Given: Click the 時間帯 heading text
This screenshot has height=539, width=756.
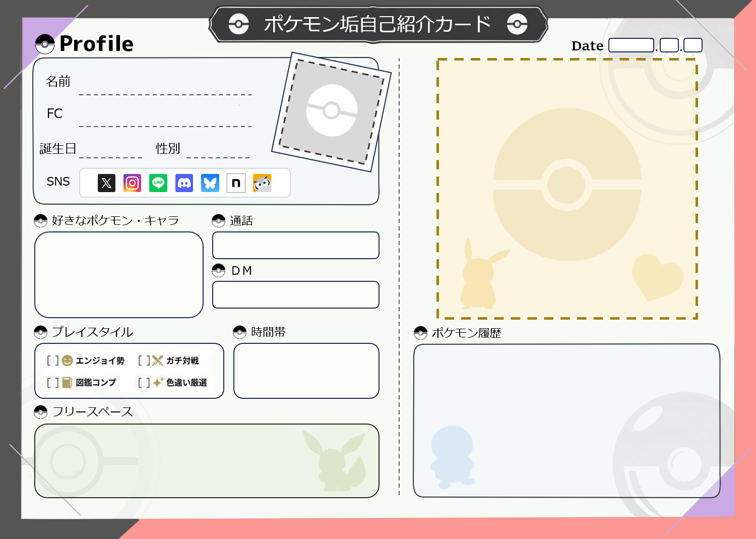Looking at the screenshot, I should [268, 332].
